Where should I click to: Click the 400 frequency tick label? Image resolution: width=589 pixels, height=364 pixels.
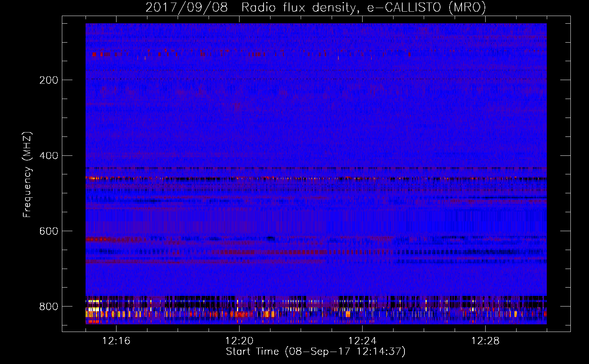click(x=49, y=156)
